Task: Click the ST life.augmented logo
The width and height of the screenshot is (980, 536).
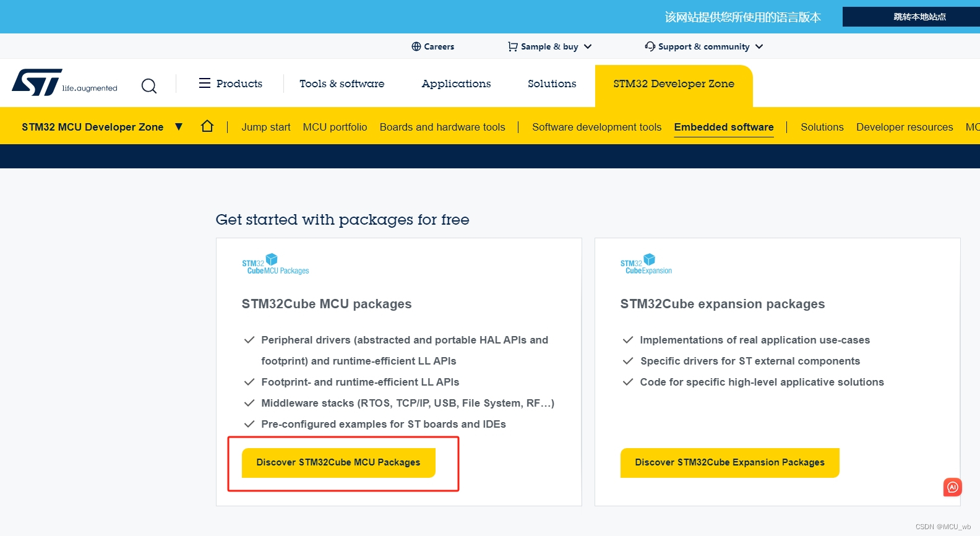Action: tap(64, 83)
